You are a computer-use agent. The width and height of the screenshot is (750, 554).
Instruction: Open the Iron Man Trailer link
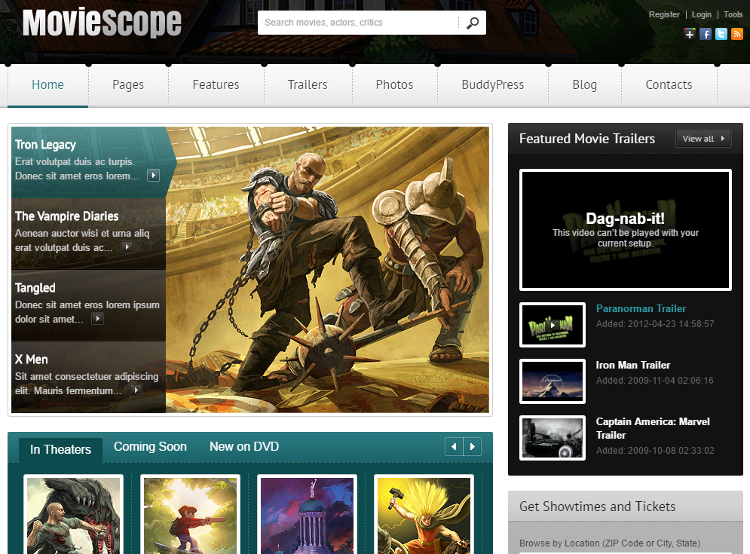[x=633, y=365]
